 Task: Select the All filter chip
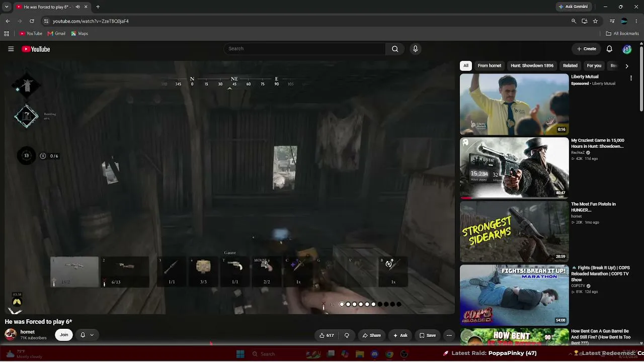click(466, 66)
